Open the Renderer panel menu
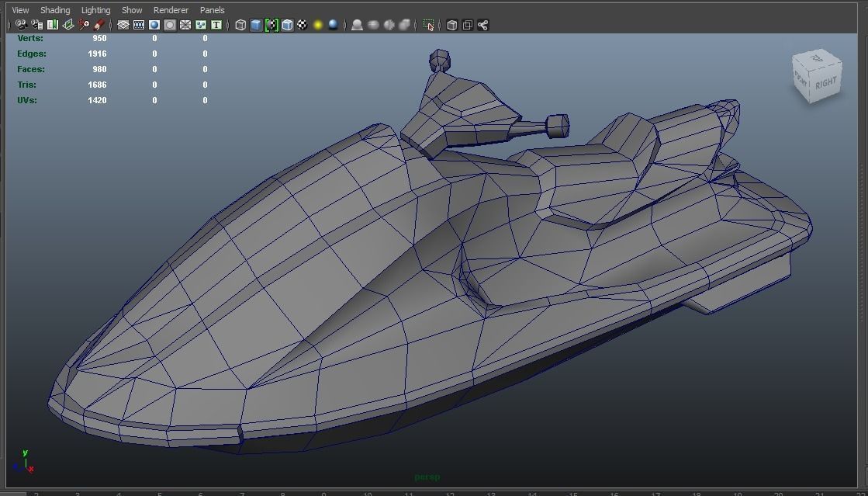This screenshot has width=868, height=496. tap(171, 10)
